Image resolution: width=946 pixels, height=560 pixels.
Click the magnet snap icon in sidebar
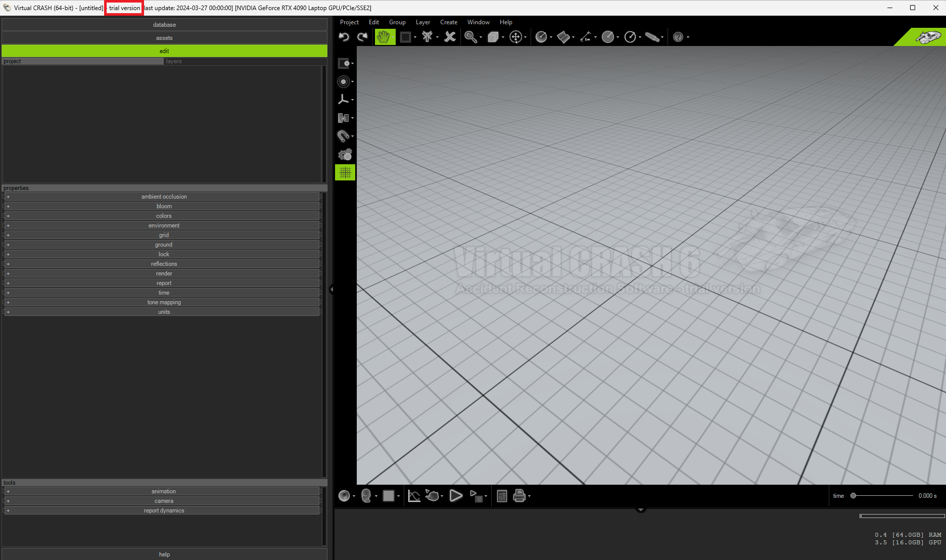pos(343,136)
